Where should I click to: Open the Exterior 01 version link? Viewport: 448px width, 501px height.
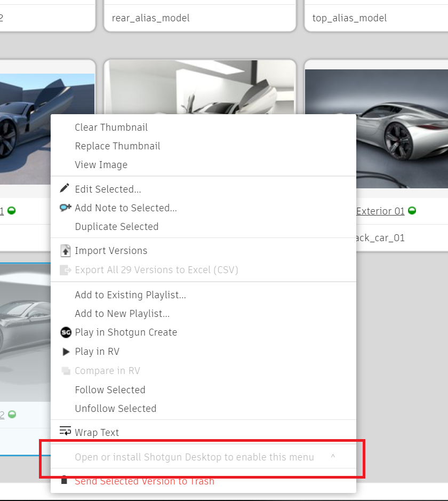coord(380,211)
